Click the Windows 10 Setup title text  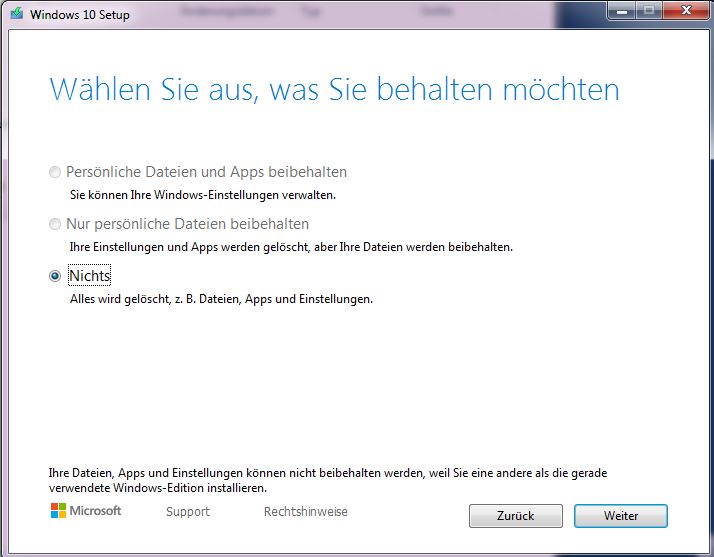(80, 15)
